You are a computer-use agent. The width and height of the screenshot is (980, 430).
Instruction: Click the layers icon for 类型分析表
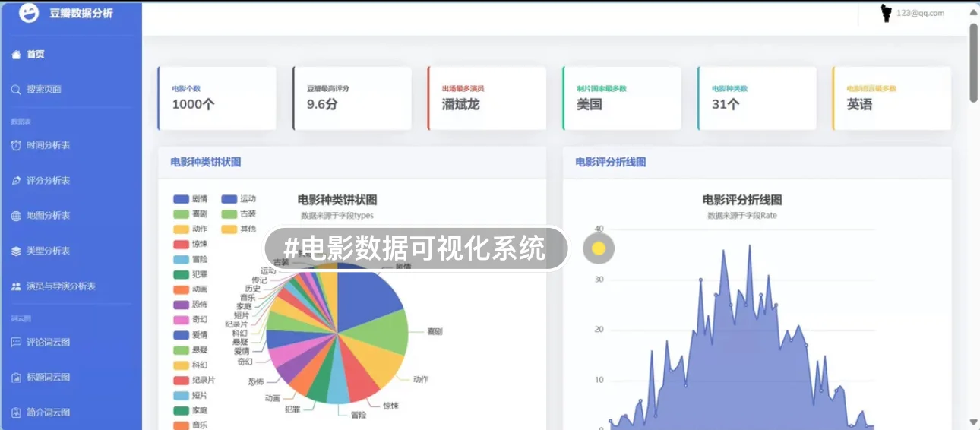[16, 251]
